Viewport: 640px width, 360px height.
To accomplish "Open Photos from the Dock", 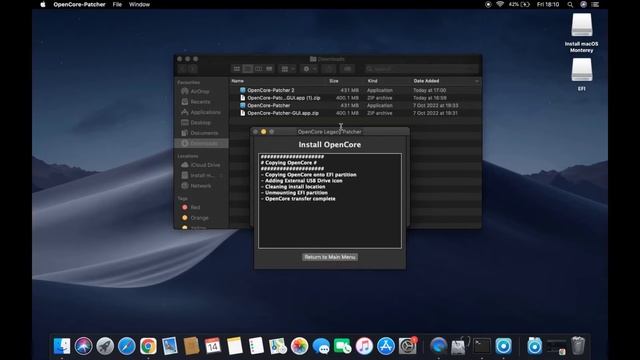I will pos(300,346).
